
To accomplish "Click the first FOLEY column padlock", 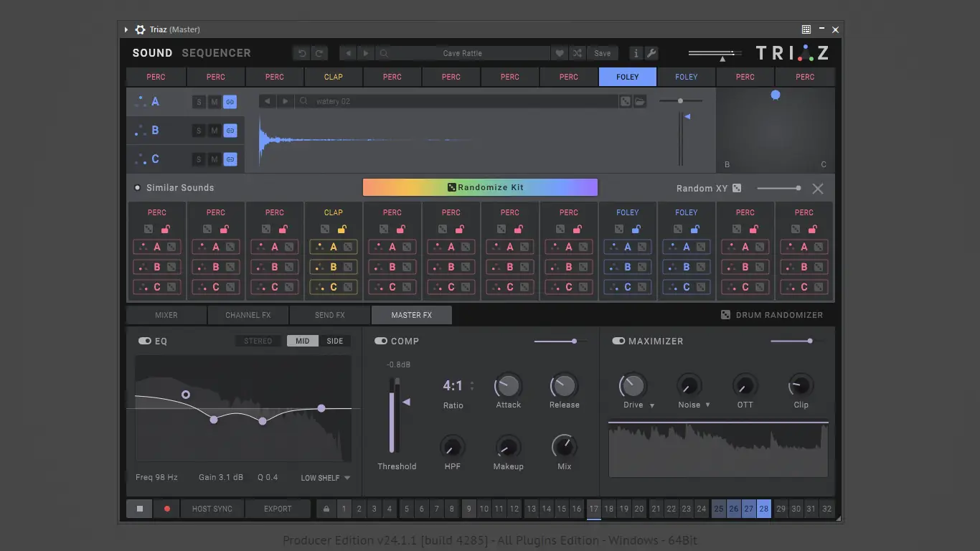I will (x=636, y=230).
